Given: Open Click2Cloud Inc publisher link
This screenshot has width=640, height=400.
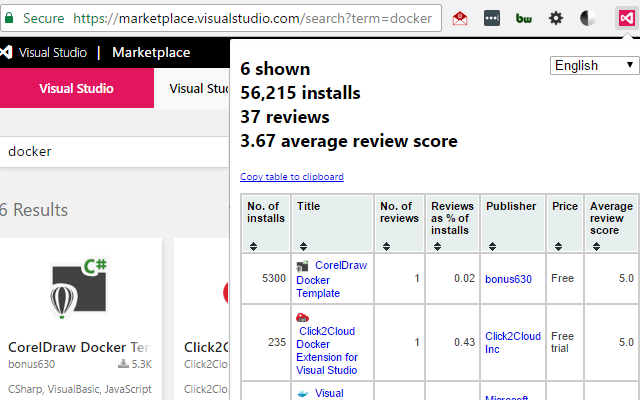Looking at the screenshot, I should click(x=513, y=343).
